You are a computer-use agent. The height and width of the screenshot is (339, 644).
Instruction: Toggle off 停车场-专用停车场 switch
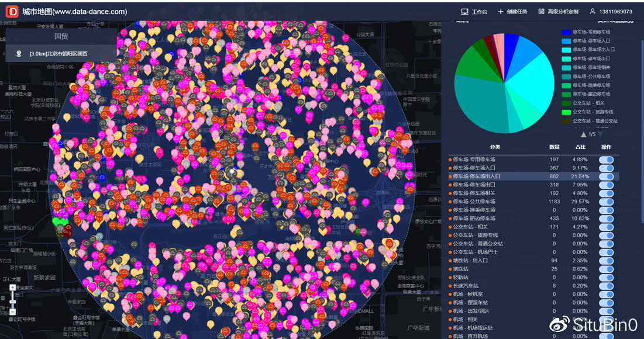pyautogui.click(x=606, y=160)
